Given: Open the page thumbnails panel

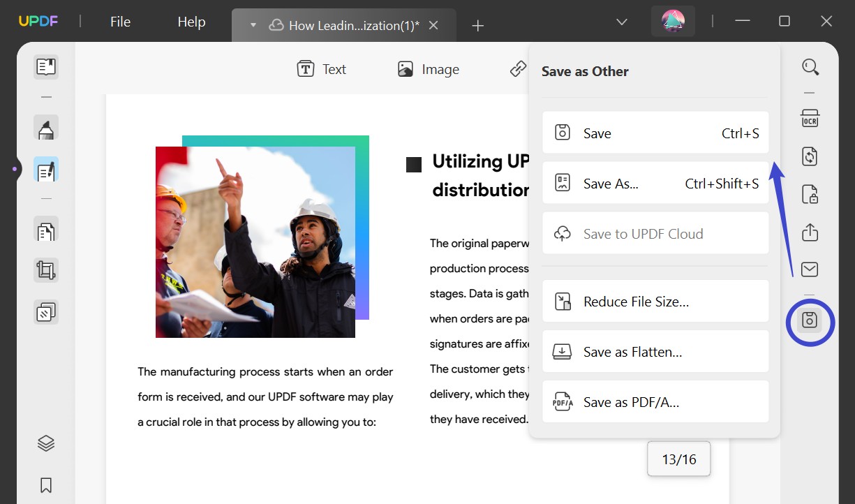Looking at the screenshot, I should tap(45, 66).
